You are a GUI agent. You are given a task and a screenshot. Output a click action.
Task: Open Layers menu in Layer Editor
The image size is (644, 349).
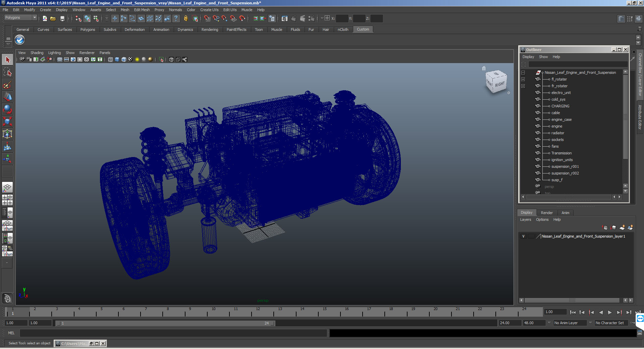(x=526, y=219)
